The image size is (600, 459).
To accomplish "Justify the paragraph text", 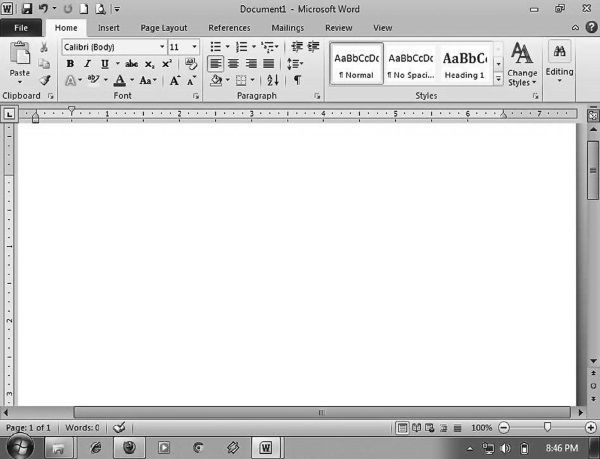I will [x=268, y=64].
